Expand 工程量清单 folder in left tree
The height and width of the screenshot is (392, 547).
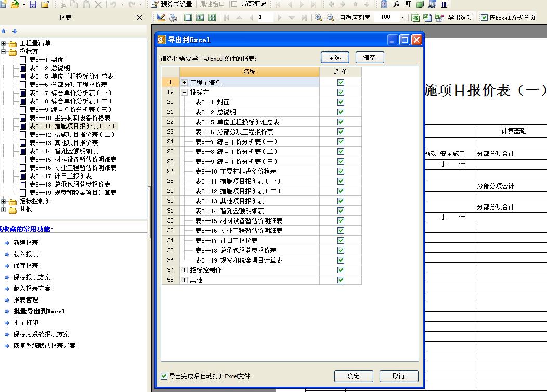[x=4, y=44]
